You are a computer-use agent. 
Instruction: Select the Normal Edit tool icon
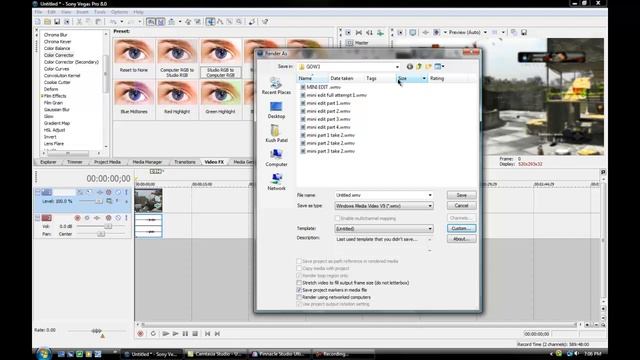pyautogui.click(x=210, y=22)
